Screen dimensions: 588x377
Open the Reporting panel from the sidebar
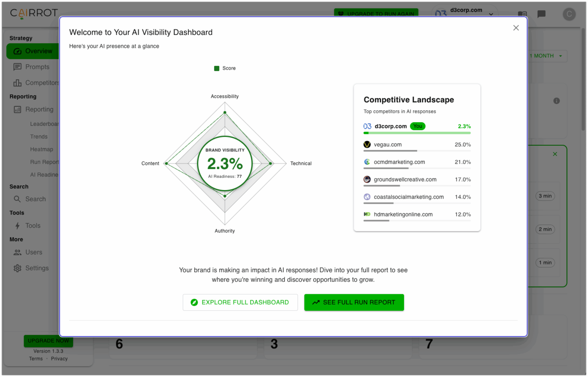[39, 109]
